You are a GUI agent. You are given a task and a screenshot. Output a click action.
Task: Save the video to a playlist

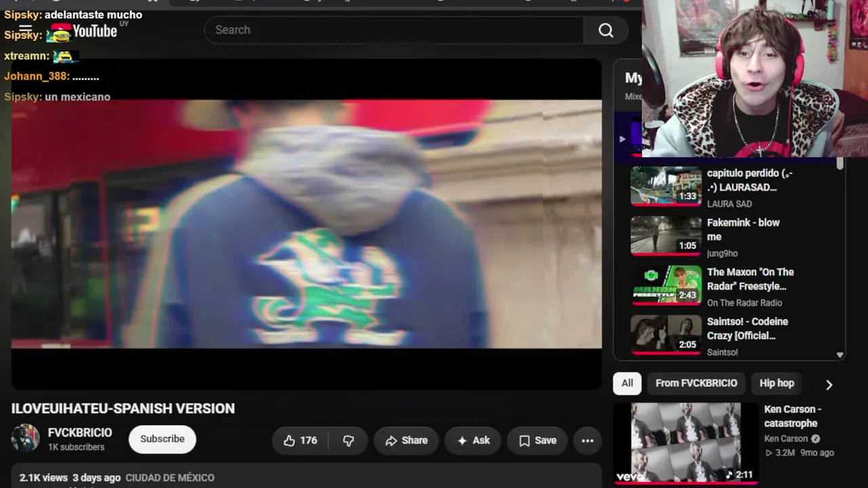coord(537,441)
